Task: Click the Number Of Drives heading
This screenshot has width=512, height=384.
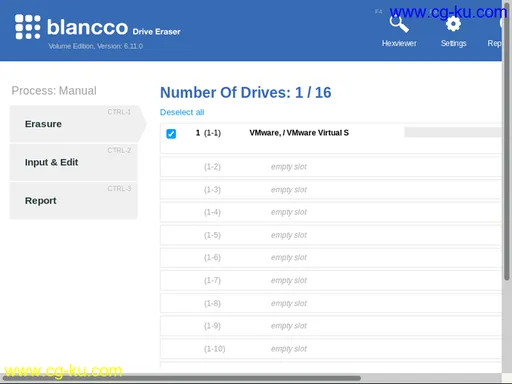Action: [x=246, y=92]
